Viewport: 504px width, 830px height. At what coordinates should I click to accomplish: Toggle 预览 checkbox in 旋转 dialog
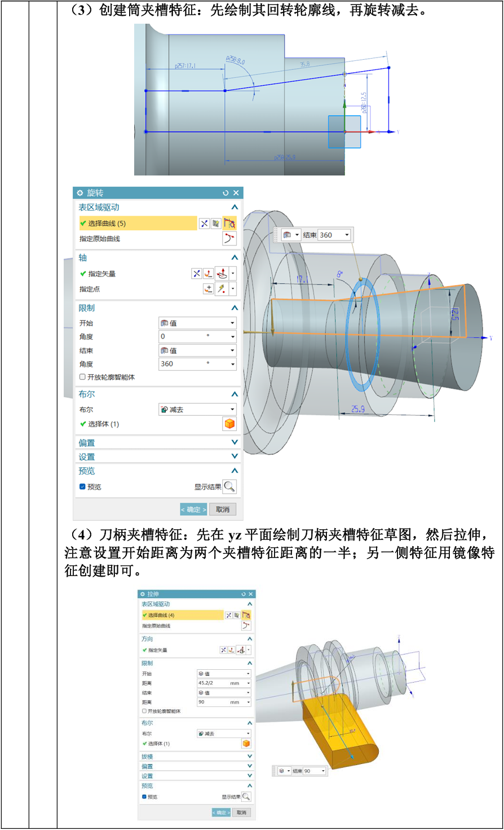[82, 486]
